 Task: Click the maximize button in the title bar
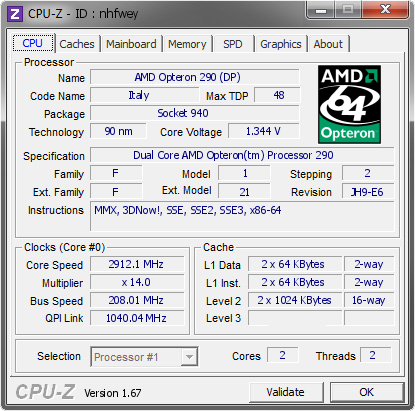tap(348, 10)
